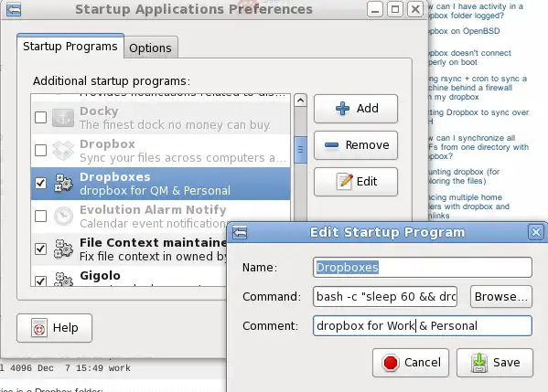
Task: Click the Edit button
Action: pos(356,182)
